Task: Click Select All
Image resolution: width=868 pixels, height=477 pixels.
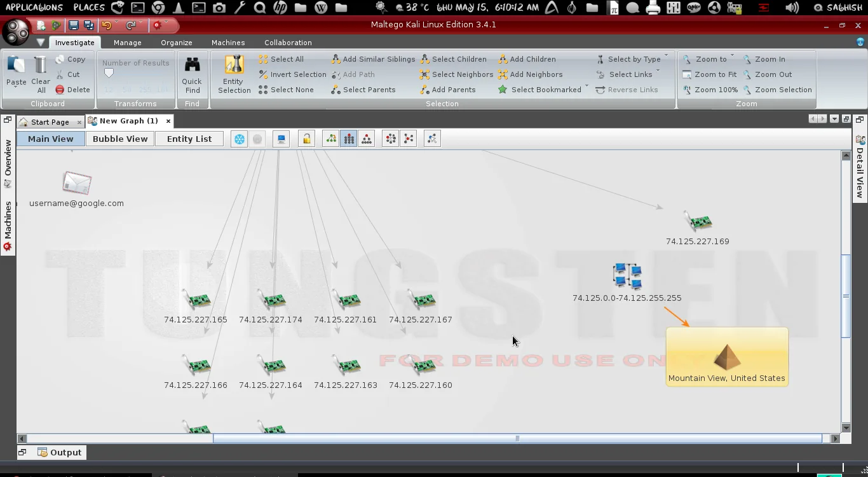Action: click(x=281, y=59)
